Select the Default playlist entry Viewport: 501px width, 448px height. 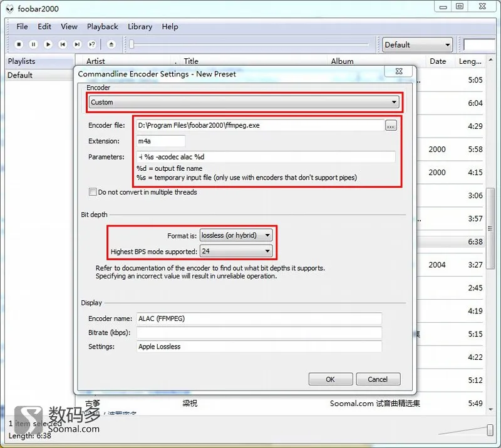[40, 75]
